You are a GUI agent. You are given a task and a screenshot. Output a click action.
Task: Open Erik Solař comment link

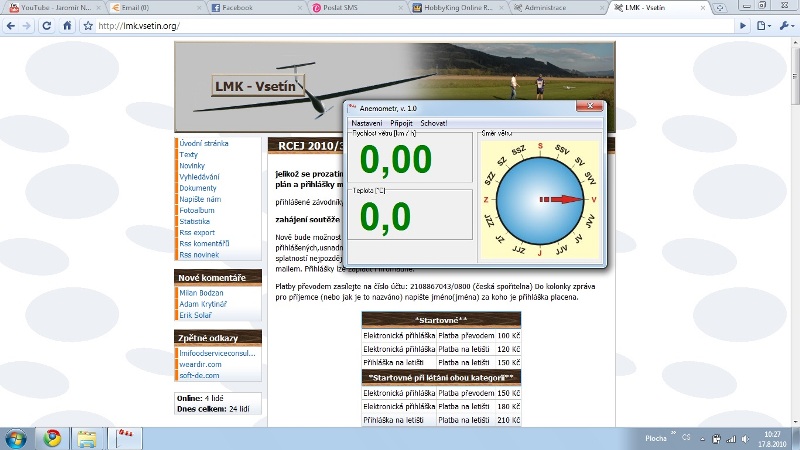[195, 315]
